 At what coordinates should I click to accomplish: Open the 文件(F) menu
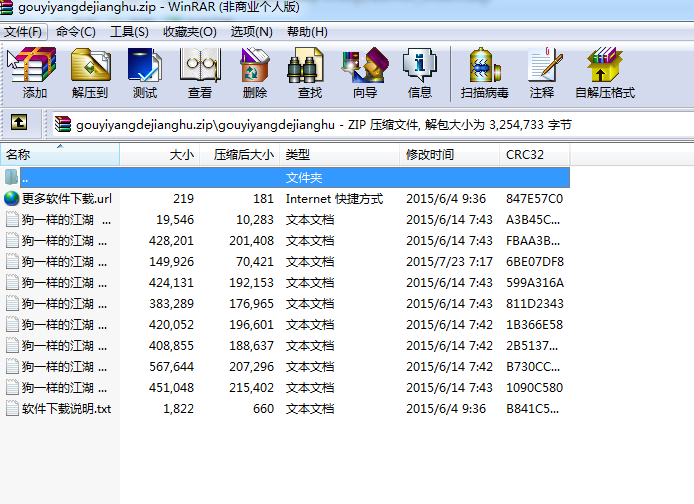click(x=23, y=32)
